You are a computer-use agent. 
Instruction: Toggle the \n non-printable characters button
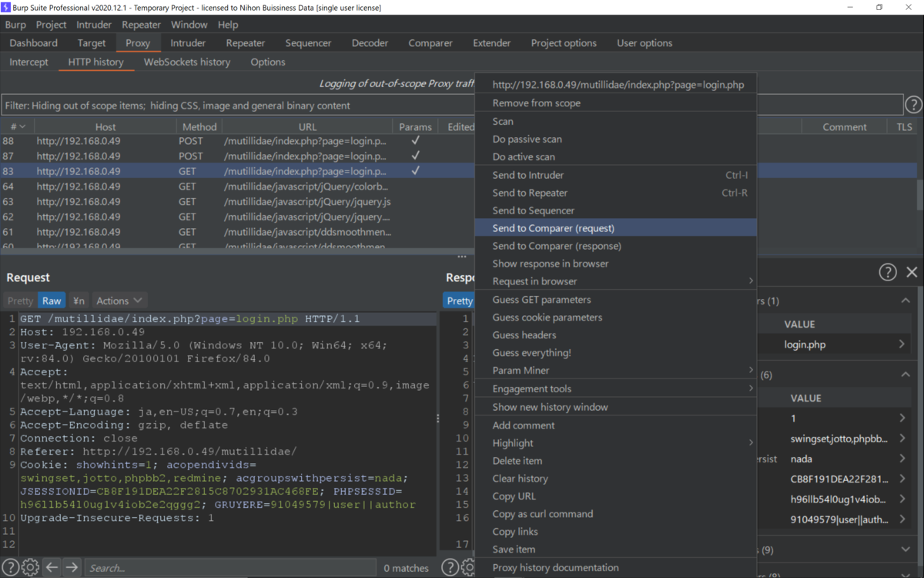(79, 301)
